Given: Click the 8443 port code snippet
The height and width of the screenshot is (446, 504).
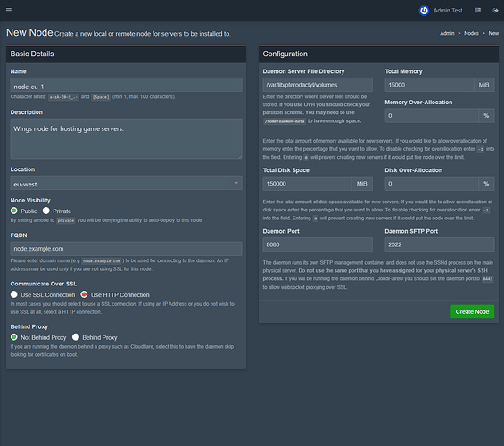Looking at the screenshot, I should [x=487, y=279].
